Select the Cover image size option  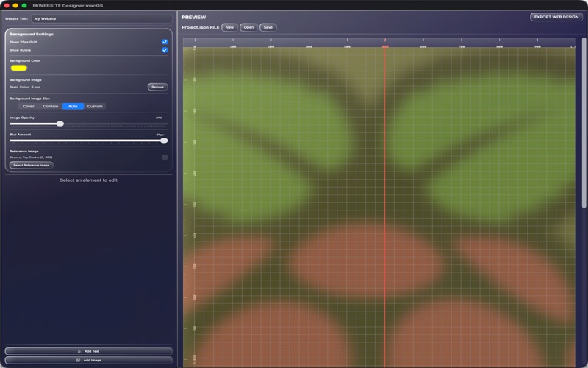pos(28,106)
